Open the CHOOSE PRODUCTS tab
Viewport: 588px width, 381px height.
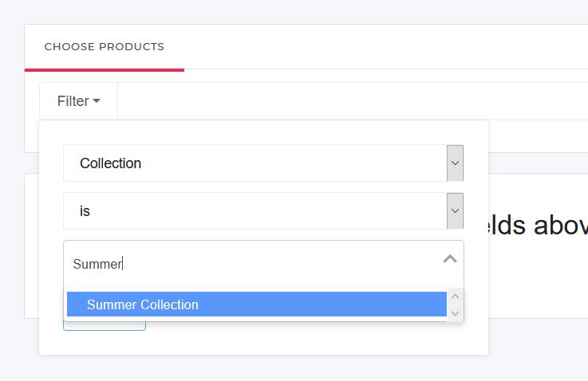point(105,47)
